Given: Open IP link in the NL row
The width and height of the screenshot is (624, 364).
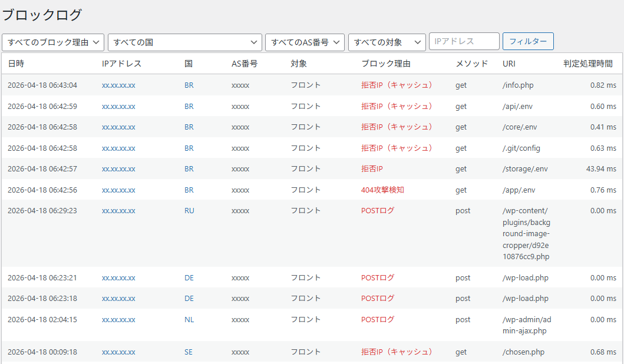Looking at the screenshot, I should pyautogui.click(x=118, y=319).
